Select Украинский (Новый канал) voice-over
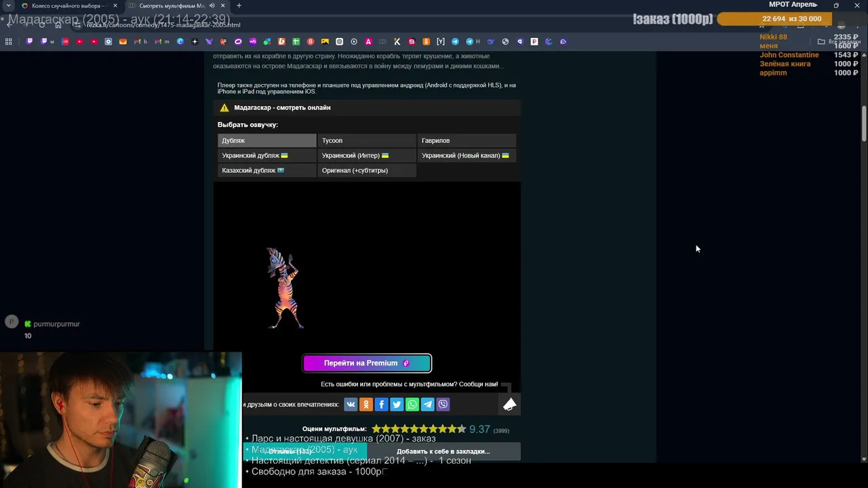The image size is (868, 488). pos(467,155)
